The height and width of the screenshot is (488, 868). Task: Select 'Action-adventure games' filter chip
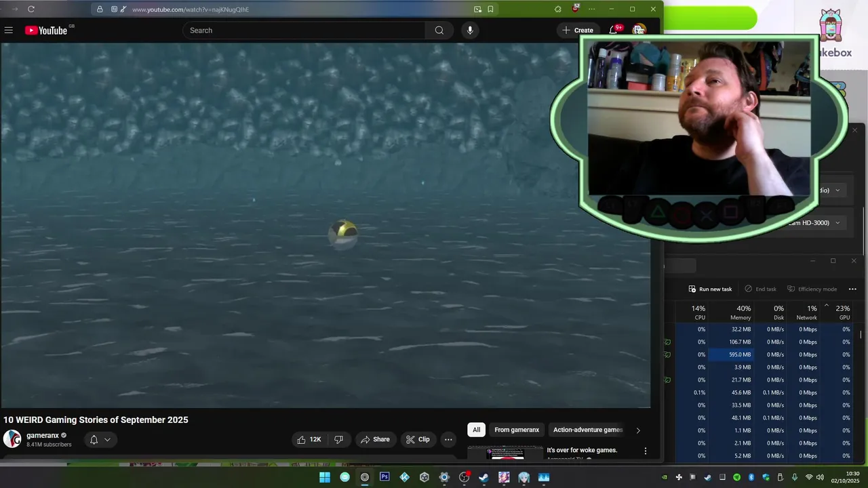pos(587,430)
